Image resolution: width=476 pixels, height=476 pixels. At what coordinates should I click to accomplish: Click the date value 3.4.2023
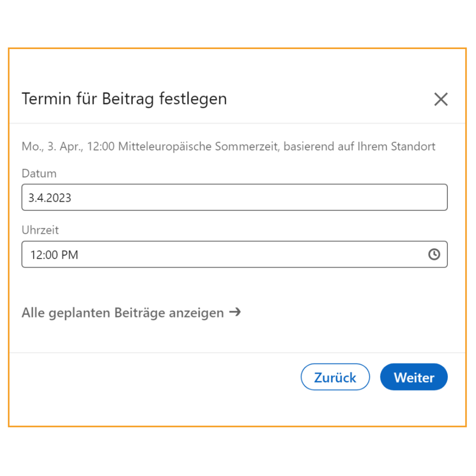click(50, 198)
